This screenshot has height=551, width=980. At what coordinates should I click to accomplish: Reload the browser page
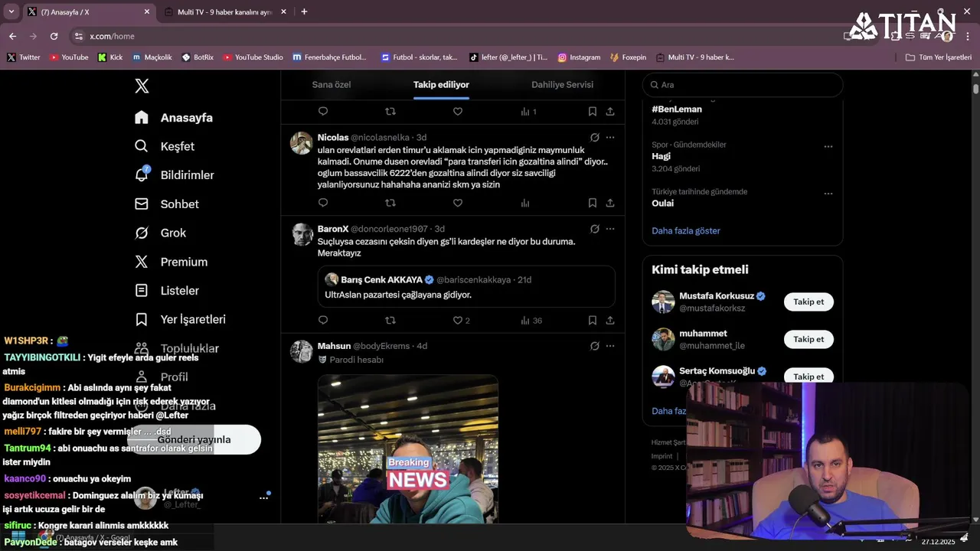tap(54, 36)
